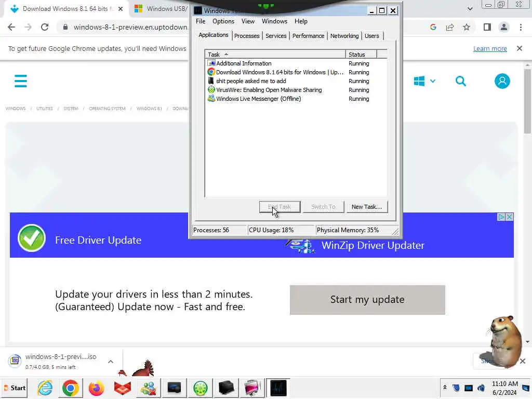
Task: Click Chrome's forward navigation arrow
Action: [28, 27]
